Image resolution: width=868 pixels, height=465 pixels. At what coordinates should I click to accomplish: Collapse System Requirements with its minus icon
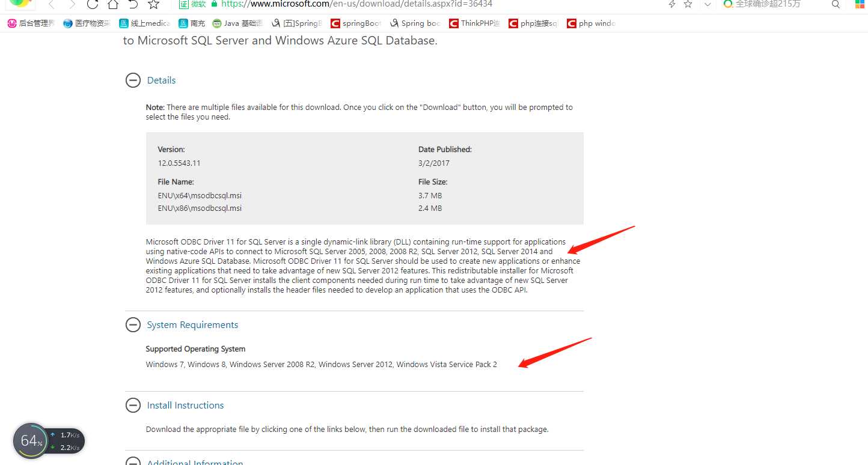pyautogui.click(x=133, y=325)
